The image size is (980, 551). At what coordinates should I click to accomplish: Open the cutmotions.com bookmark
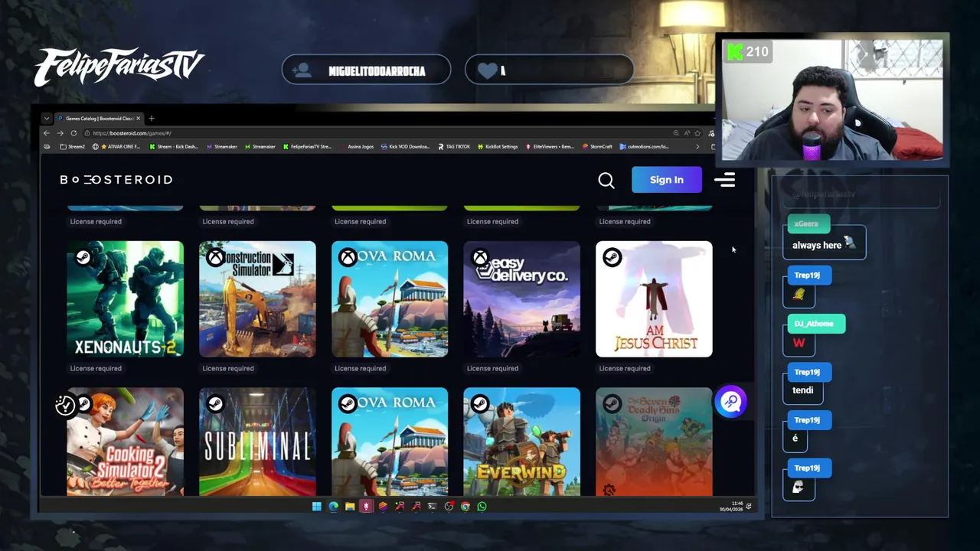[645, 146]
